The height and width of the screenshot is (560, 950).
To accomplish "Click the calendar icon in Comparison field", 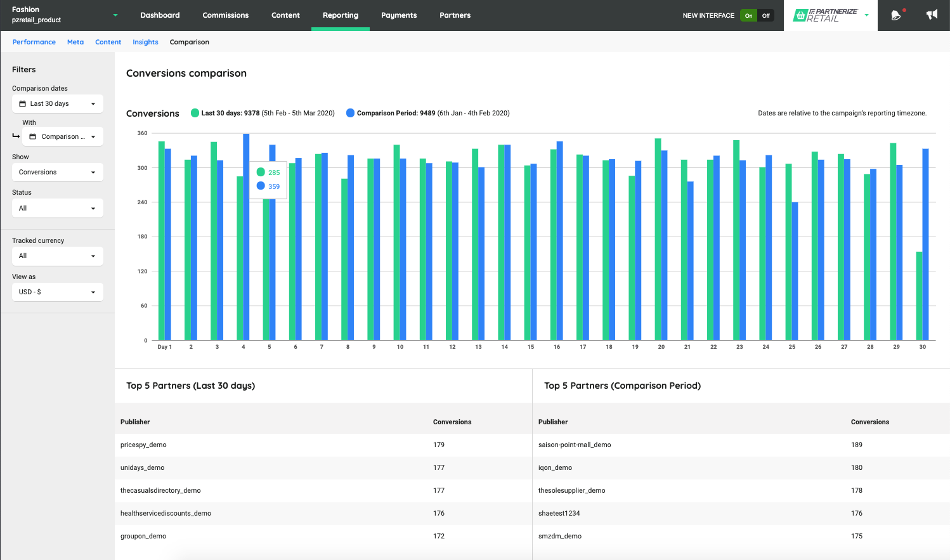I will (x=33, y=137).
